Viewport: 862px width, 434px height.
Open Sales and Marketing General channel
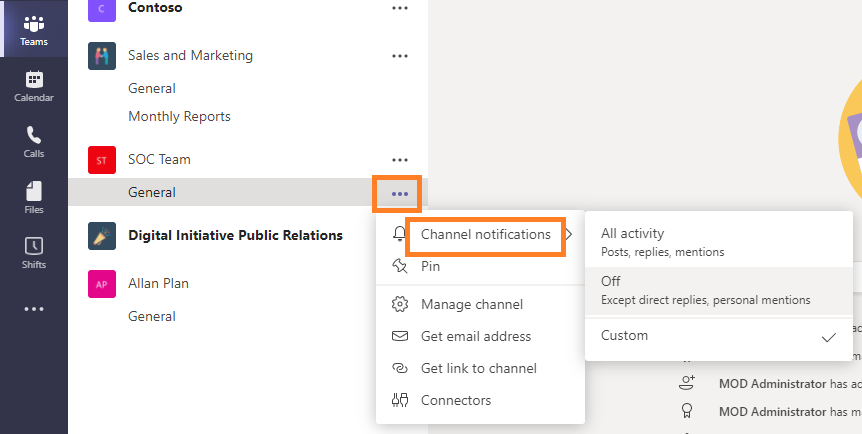click(152, 89)
